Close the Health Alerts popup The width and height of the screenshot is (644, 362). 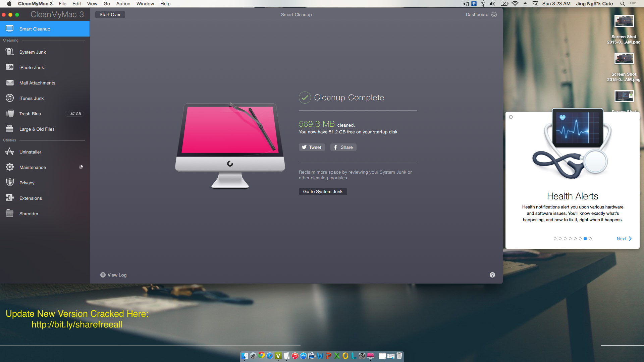tap(511, 117)
